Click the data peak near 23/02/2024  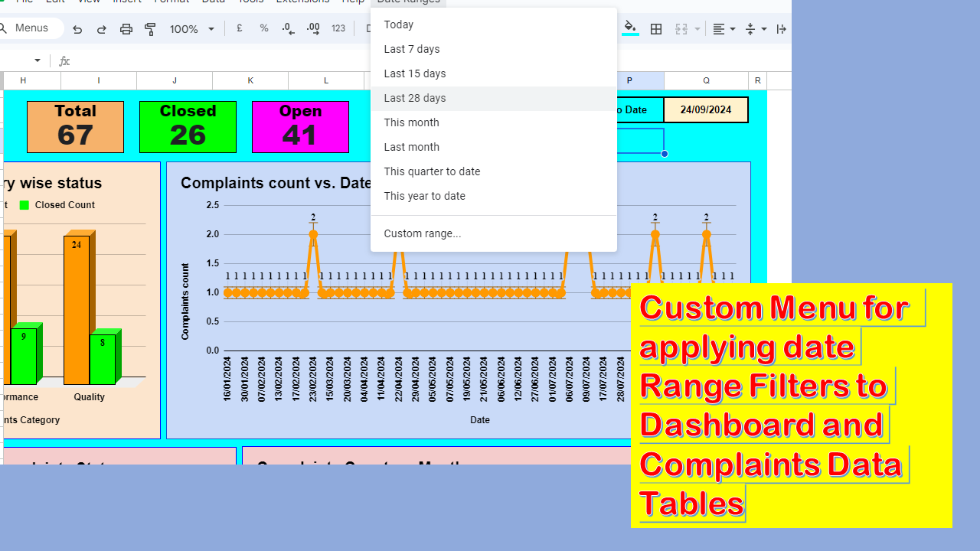[313, 234]
